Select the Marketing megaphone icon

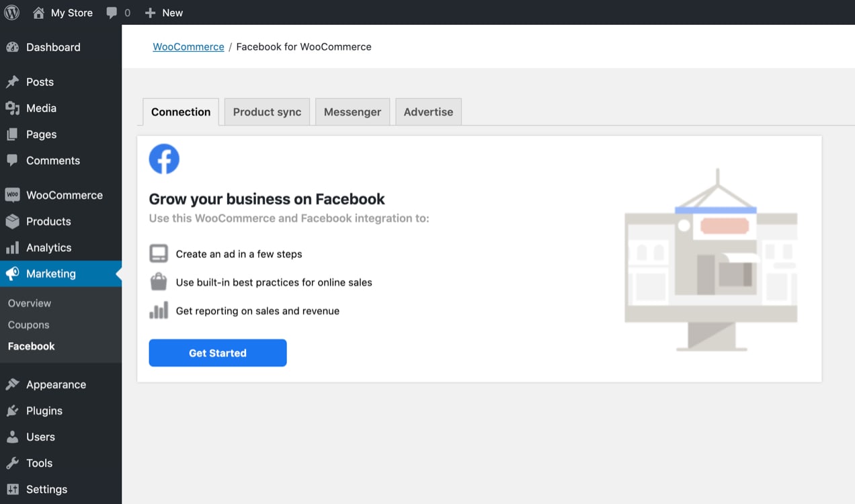pos(13,274)
